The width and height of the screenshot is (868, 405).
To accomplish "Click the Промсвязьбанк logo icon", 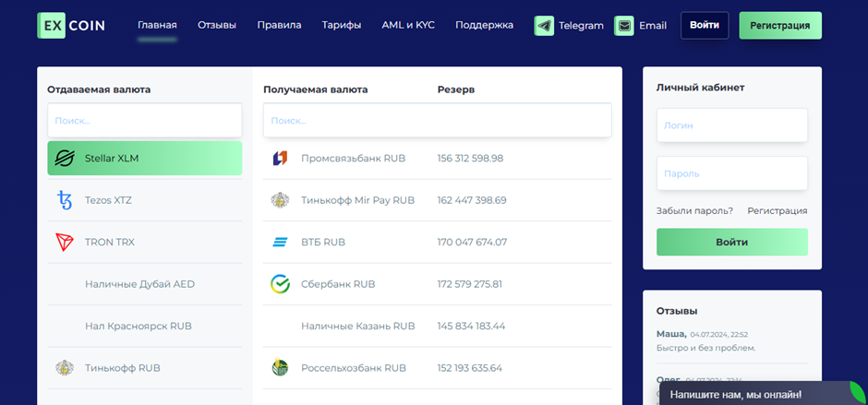I will pos(280,159).
